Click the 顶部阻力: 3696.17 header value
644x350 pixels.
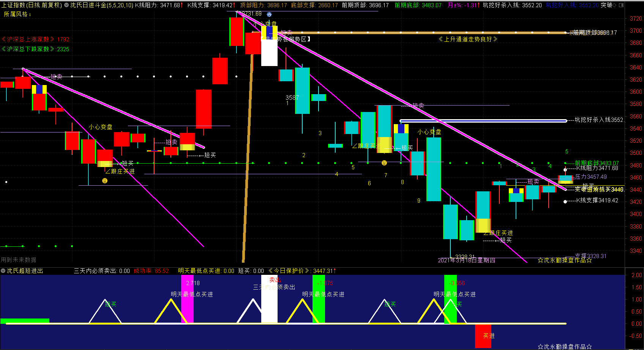264,5
